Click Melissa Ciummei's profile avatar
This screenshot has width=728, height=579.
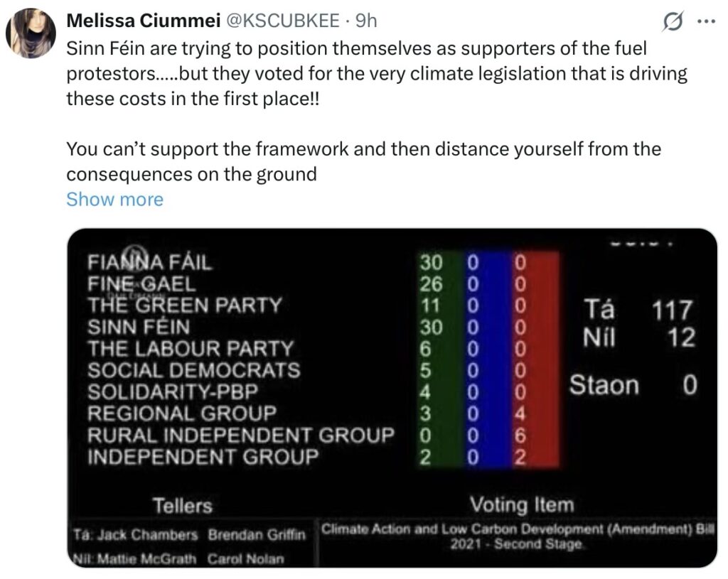[x=31, y=34]
